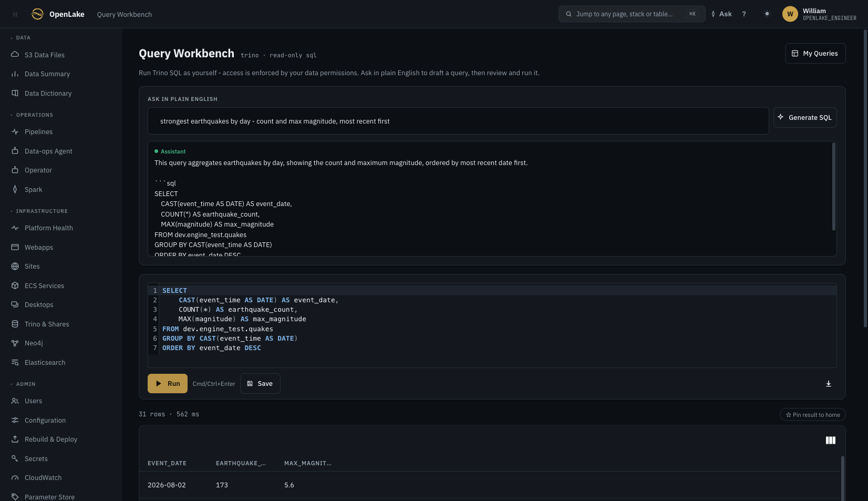
Task: Select the 173 earthquake count cell
Action: coord(222,485)
